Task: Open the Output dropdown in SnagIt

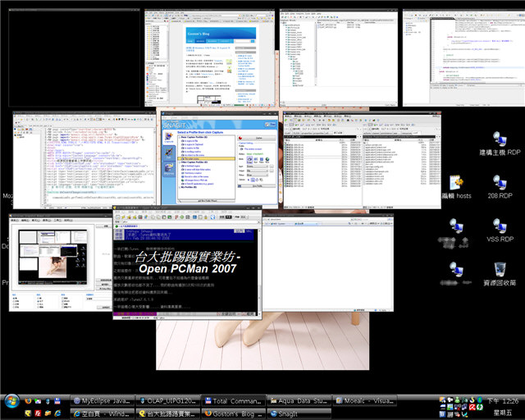Action: pos(258,171)
